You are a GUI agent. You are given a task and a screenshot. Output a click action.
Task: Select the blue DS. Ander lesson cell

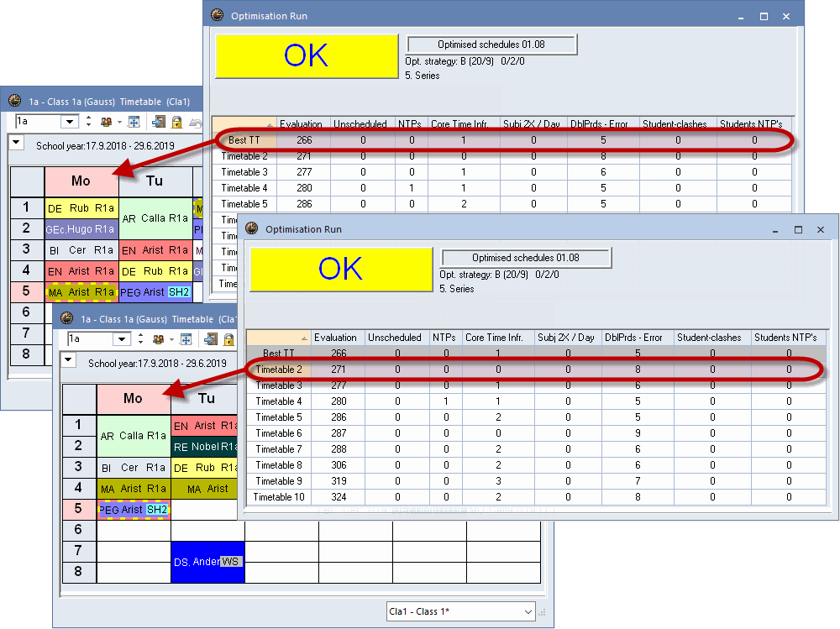[207, 562]
